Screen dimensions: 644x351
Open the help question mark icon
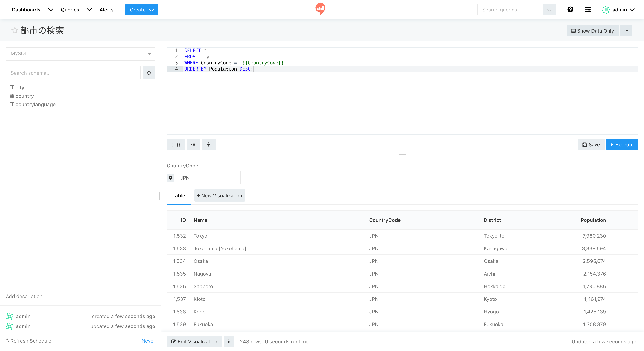coord(570,10)
